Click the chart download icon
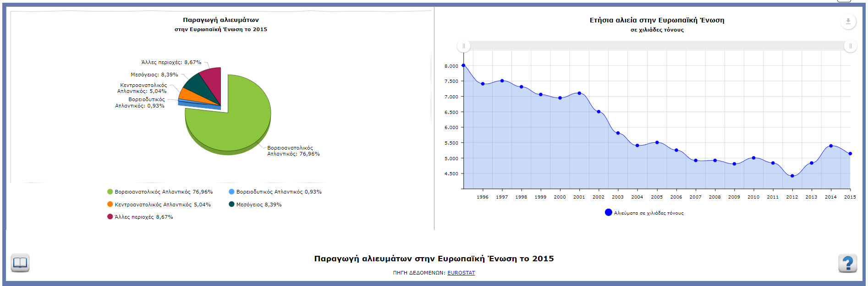Image resolution: width=868 pixels, height=286 pixels. click(x=848, y=22)
